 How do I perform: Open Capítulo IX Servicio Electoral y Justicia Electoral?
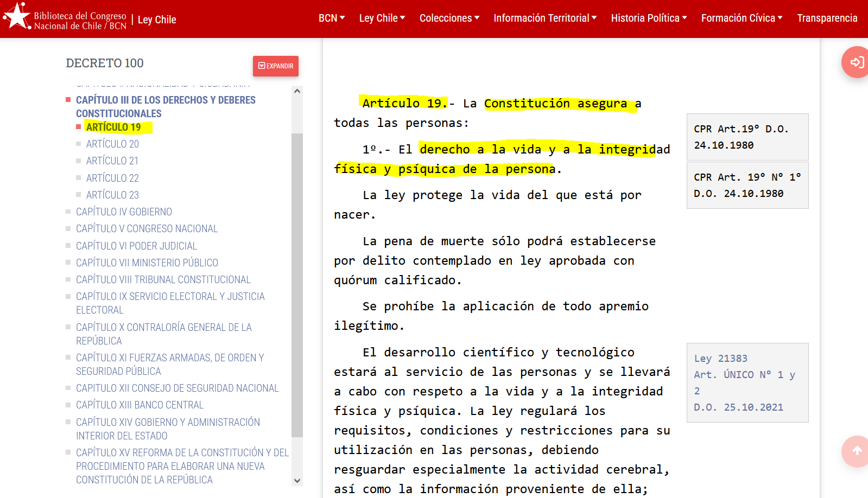click(170, 303)
